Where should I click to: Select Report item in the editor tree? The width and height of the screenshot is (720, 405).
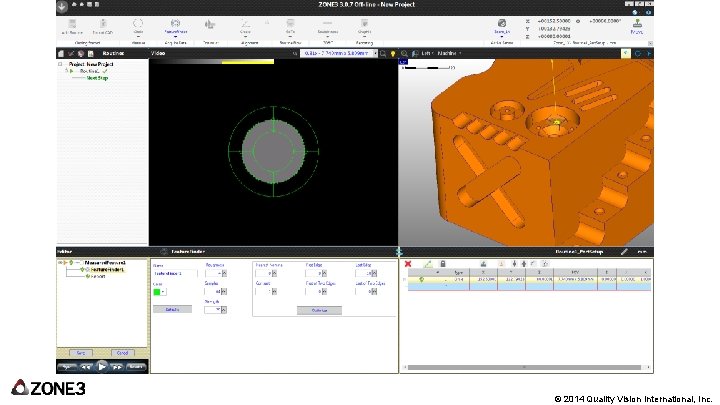(x=98, y=276)
